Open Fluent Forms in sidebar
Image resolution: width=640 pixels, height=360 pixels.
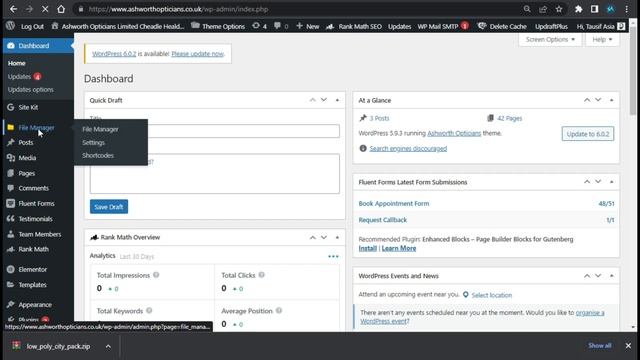tap(37, 203)
